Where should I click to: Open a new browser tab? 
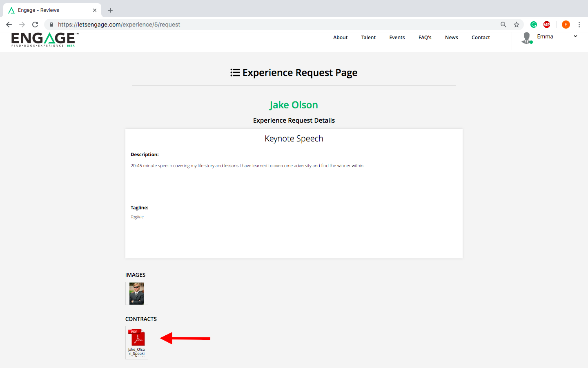coord(110,10)
